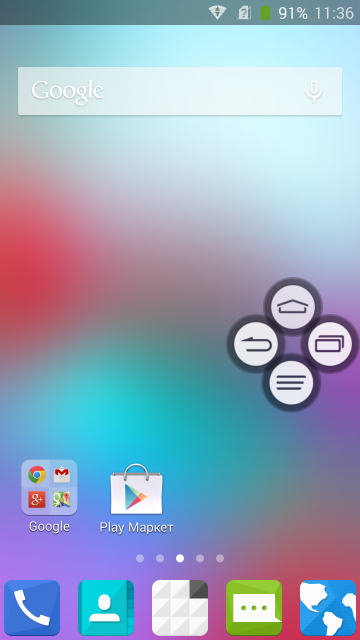
Task: Open the Messaging app
Action: (254, 608)
